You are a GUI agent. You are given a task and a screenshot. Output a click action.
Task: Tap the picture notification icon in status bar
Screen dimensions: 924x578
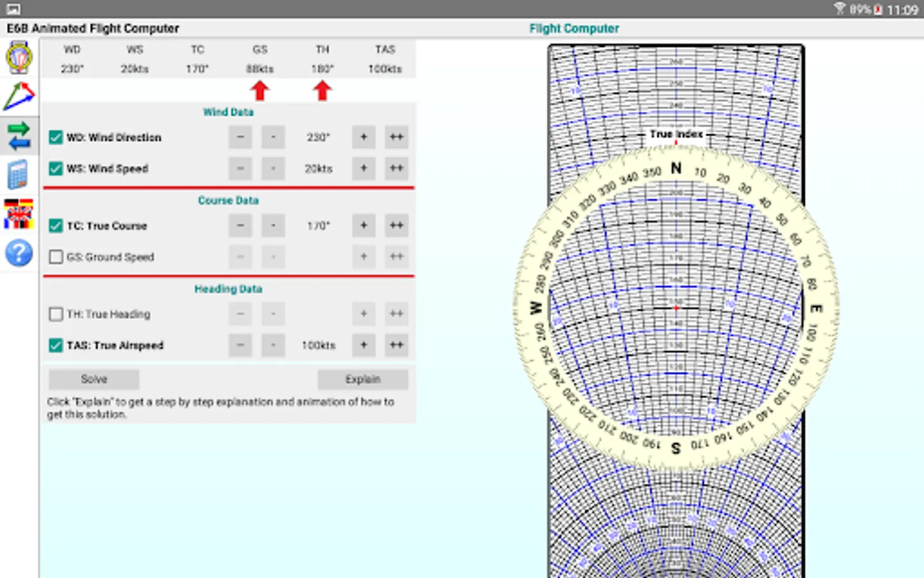click(13, 9)
